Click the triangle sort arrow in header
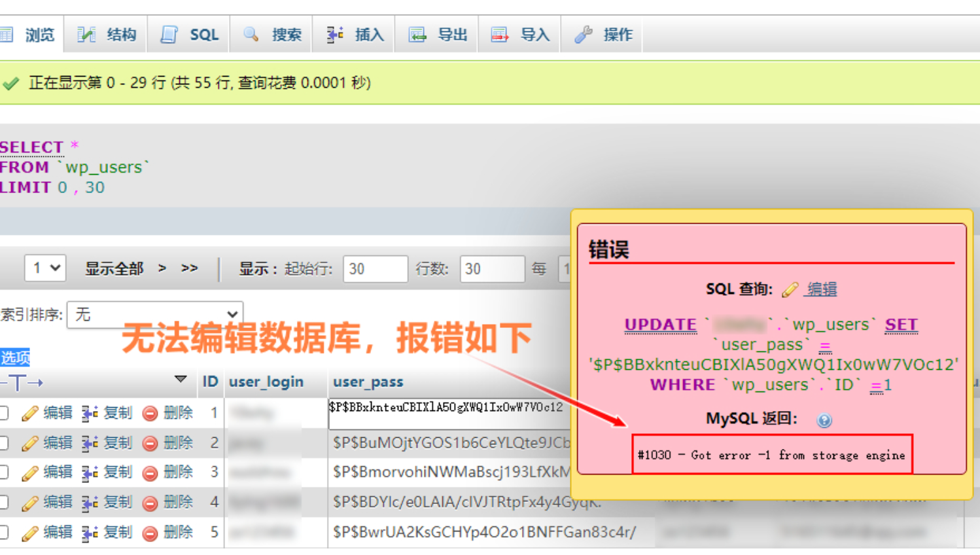The width and height of the screenshot is (980, 555). click(181, 380)
